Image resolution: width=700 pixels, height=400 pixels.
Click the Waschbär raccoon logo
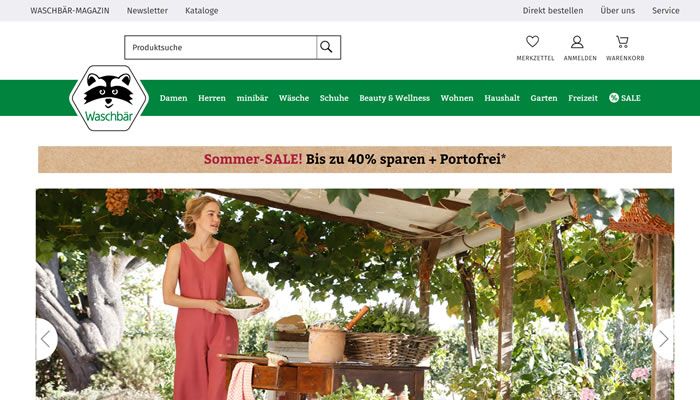coord(109,98)
